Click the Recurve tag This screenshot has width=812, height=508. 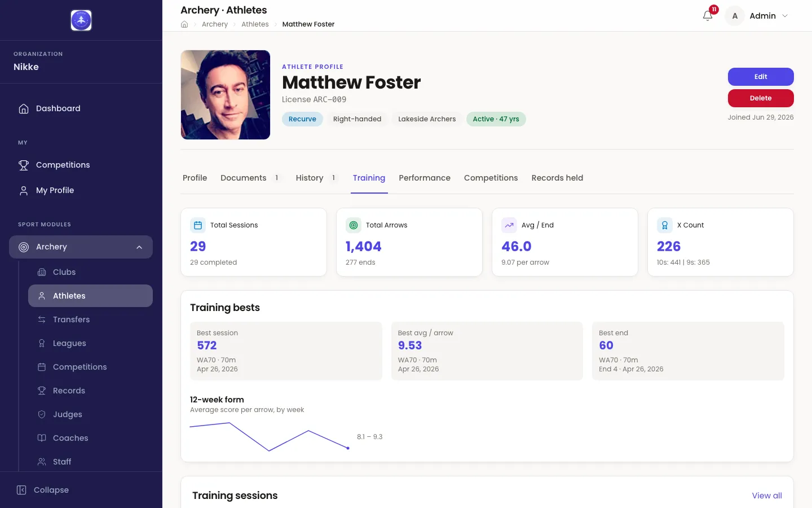click(x=302, y=119)
